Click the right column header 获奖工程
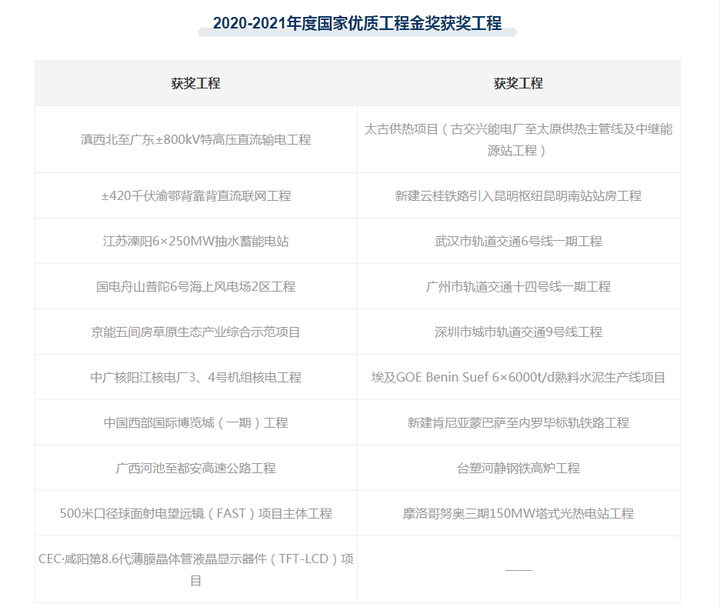Image resolution: width=720 pixels, height=607 pixels. pos(518,83)
